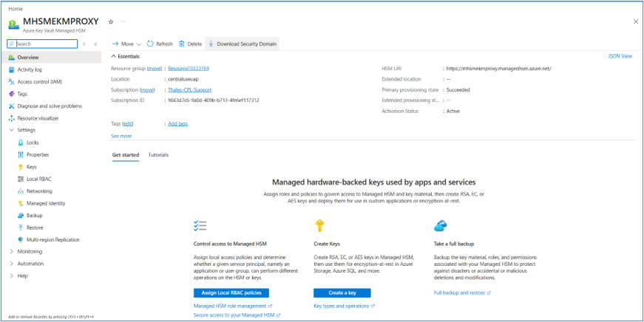644x322 pixels.
Task: Click the Delete trash icon
Action: pyautogui.click(x=181, y=44)
